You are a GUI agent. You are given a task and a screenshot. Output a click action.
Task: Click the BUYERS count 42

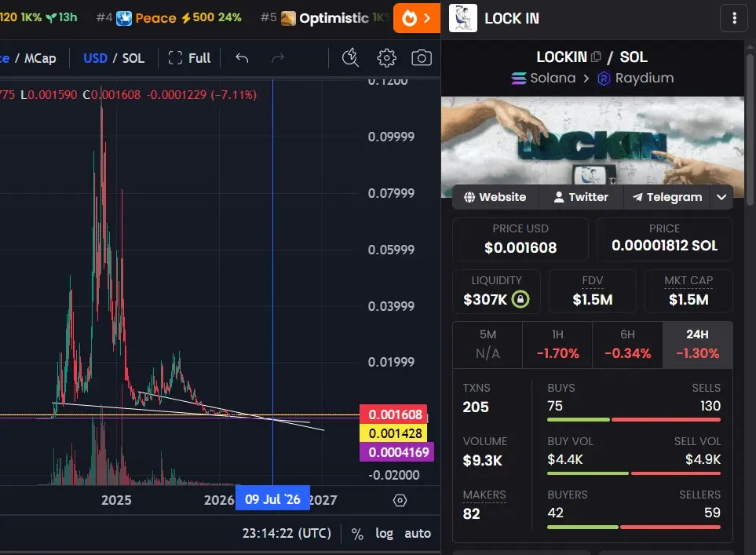[556, 513]
